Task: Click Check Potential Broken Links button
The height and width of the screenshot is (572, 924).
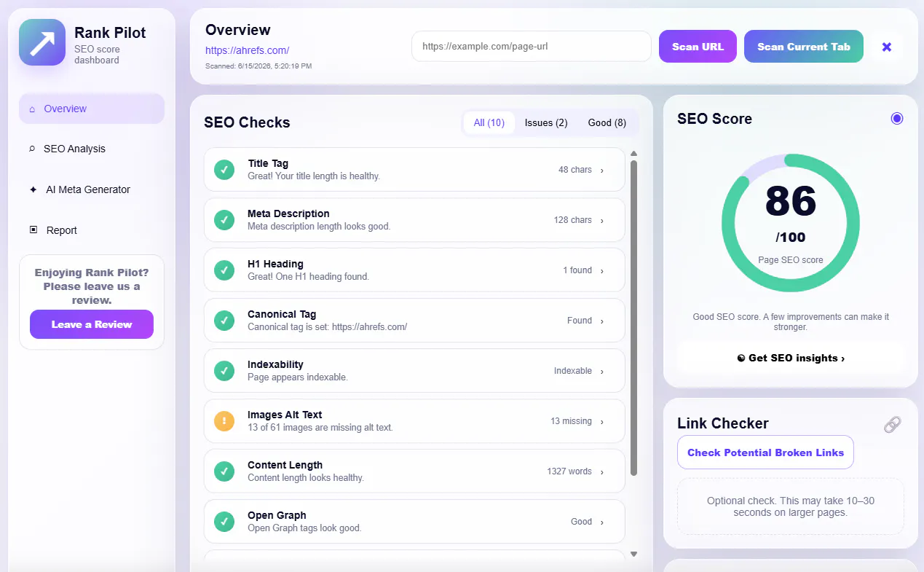Action: pyautogui.click(x=765, y=452)
